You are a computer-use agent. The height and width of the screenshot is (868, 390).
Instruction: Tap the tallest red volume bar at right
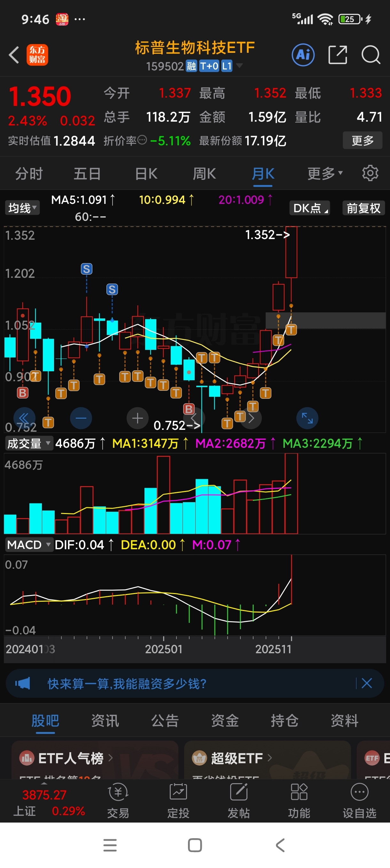click(292, 493)
